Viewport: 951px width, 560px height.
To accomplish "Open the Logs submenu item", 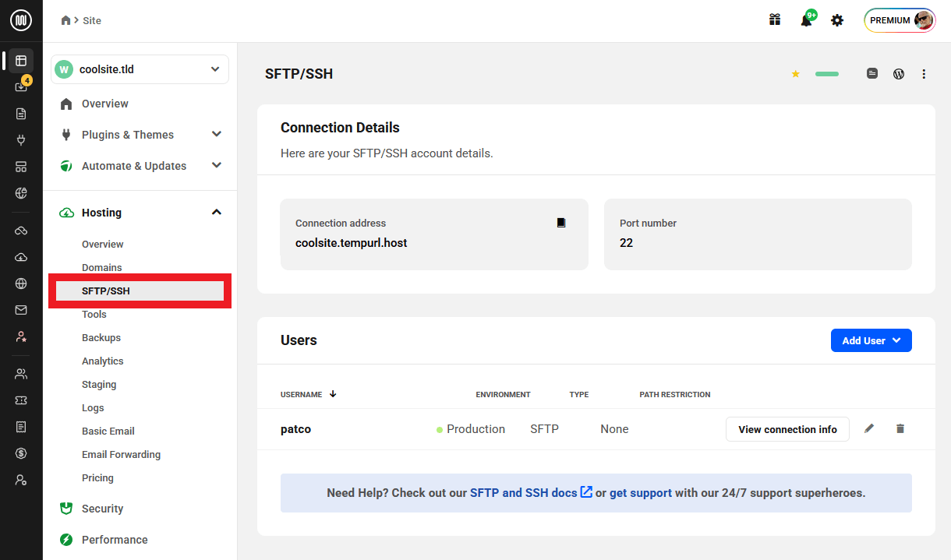I will point(93,408).
